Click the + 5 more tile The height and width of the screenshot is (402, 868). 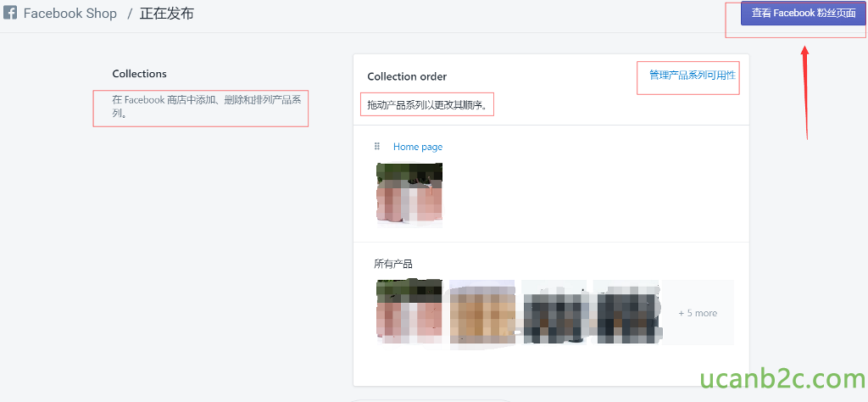tap(698, 313)
